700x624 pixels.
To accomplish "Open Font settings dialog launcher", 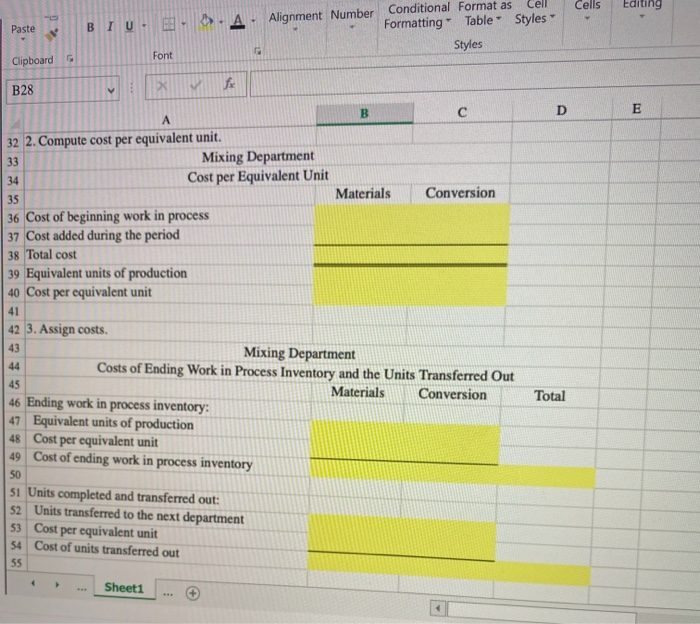I will (x=258, y=51).
